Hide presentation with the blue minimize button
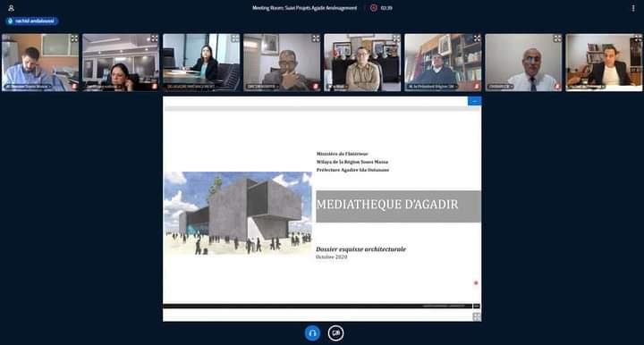 point(474,101)
